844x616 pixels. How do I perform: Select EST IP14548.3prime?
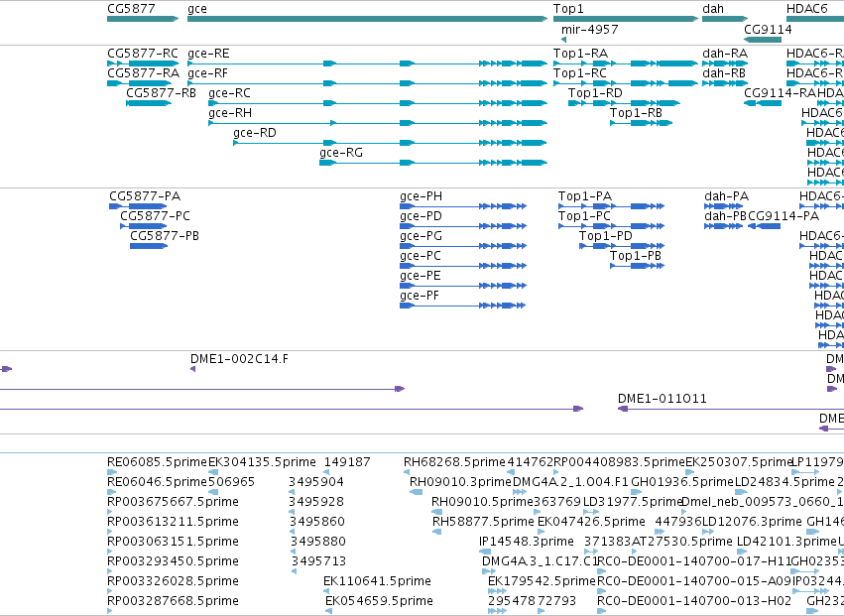coord(527,543)
